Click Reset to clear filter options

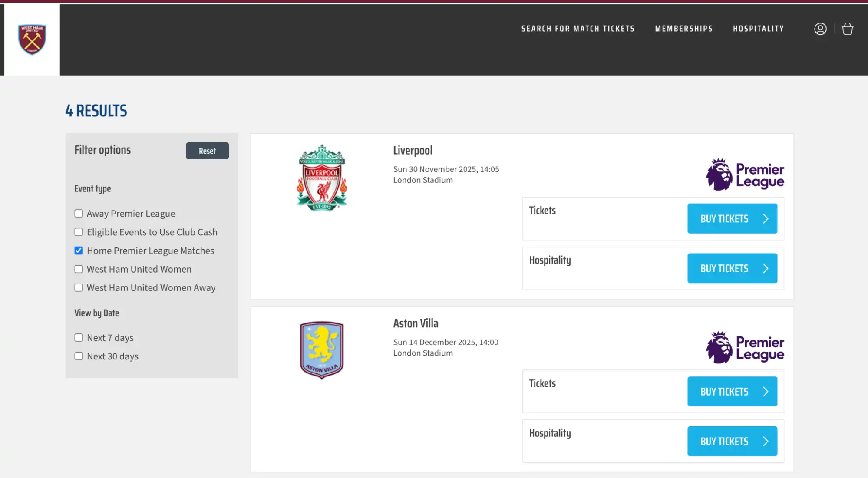(x=207, y=151)
